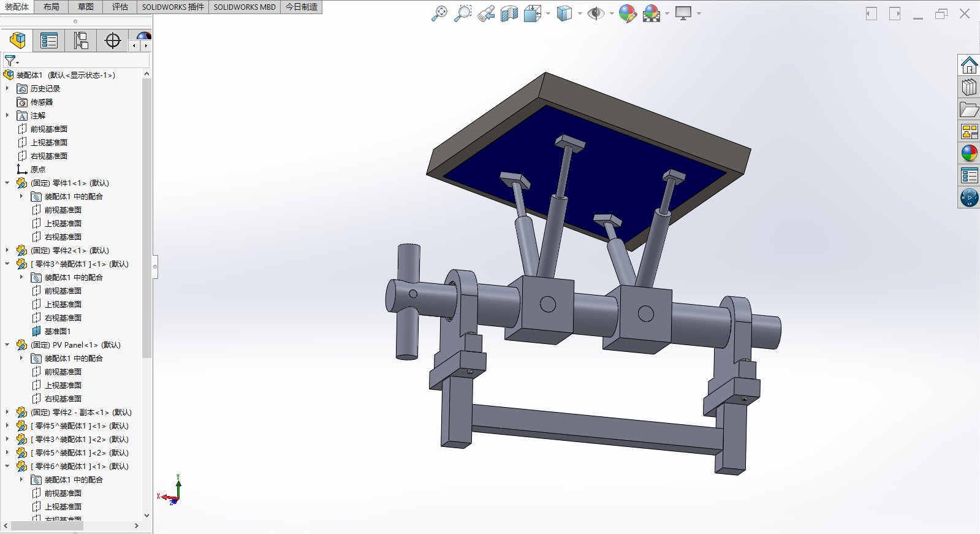Open the FeatureManager design tree tab
The width and height of the screenshot is (980, 534).
18,41
